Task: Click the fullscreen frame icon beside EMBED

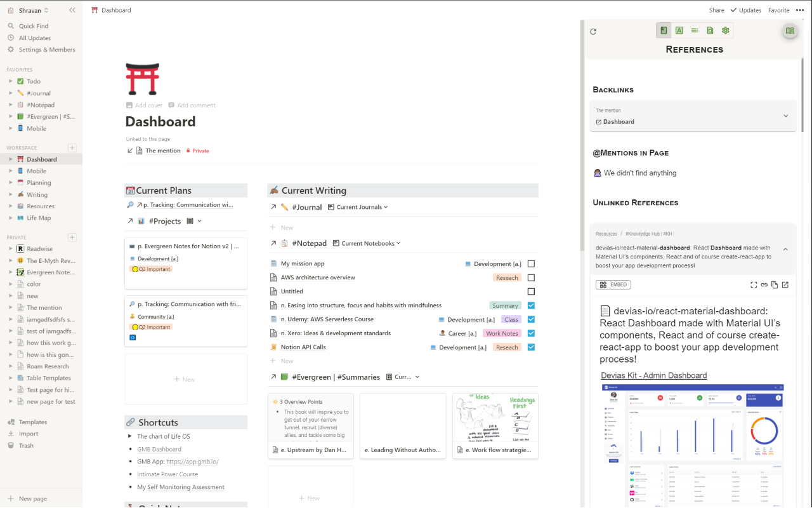Action: coord(754,284)
